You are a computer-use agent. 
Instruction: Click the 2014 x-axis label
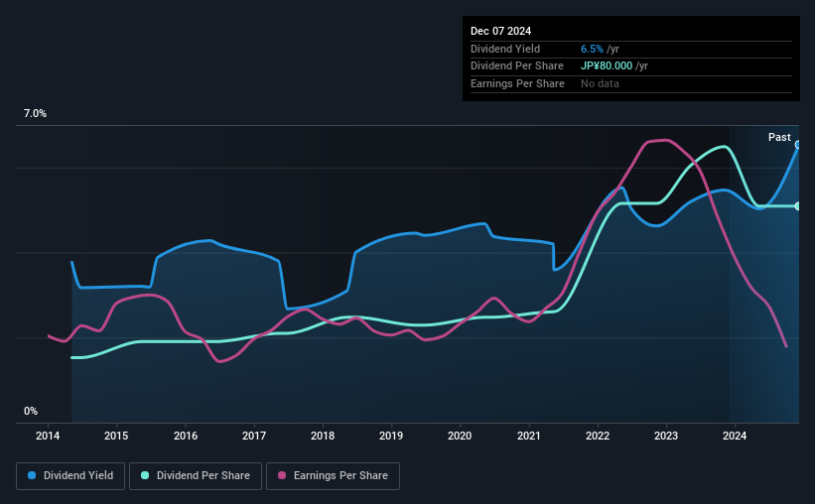[48, 436]
